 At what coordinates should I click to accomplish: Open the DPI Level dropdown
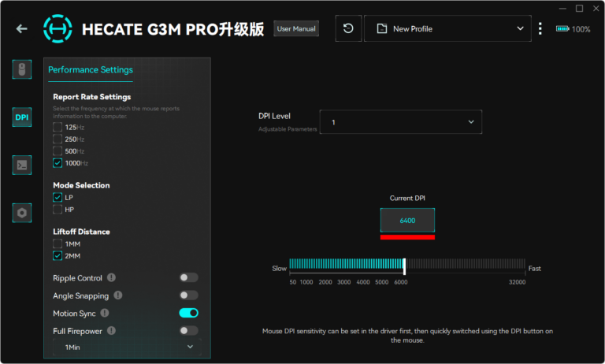400,122
